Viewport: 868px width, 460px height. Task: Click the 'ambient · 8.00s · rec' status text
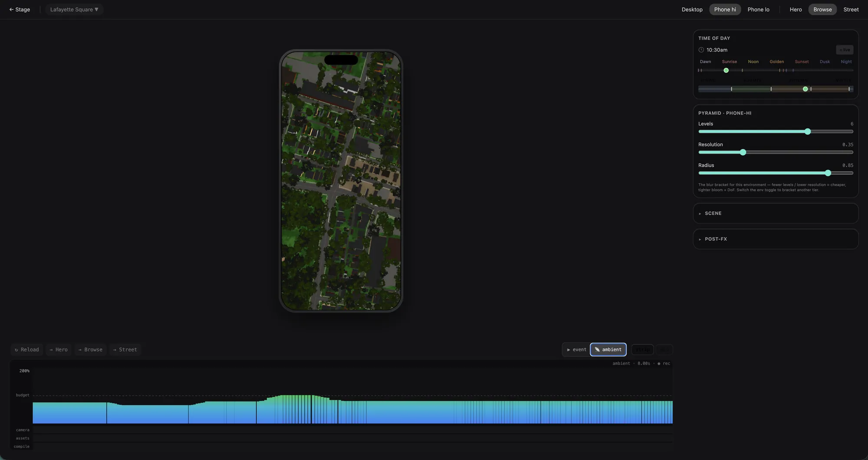[x=641, y=364]
